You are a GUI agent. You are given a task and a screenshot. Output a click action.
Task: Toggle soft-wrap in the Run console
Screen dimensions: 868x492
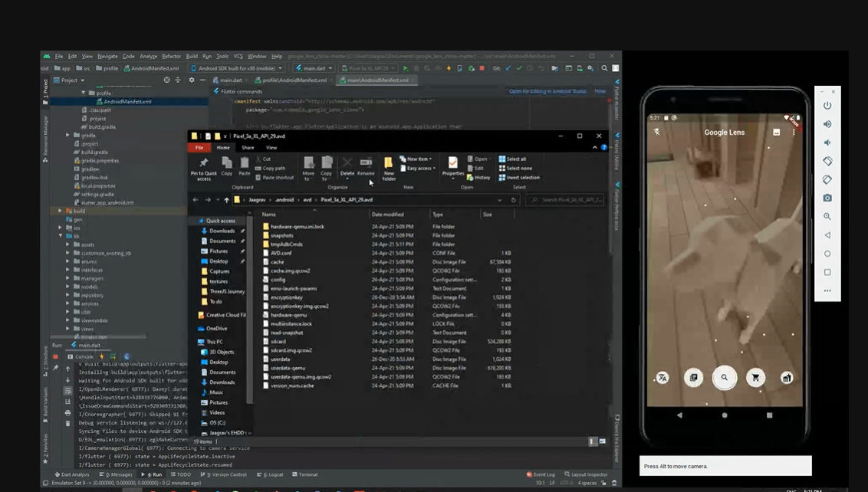(x=67, y=391)
